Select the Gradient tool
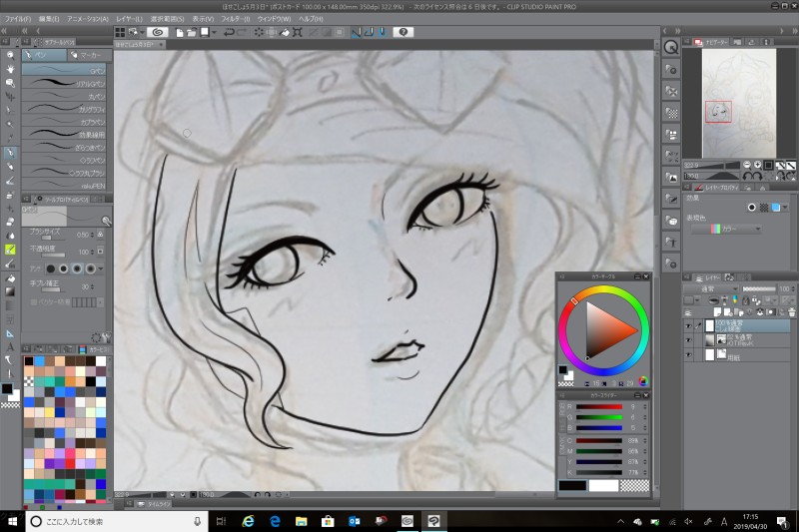 [x=10, y=291]
